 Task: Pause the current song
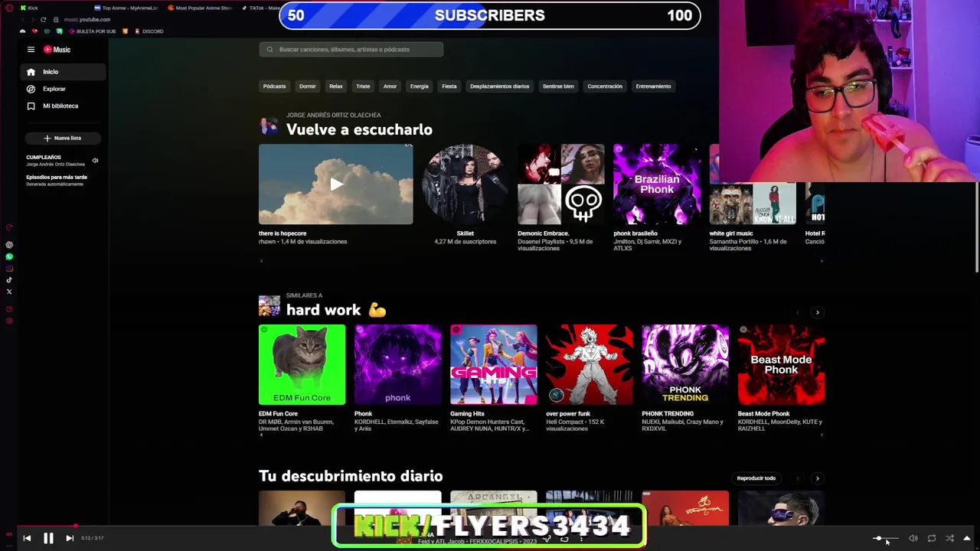(48, 538)
